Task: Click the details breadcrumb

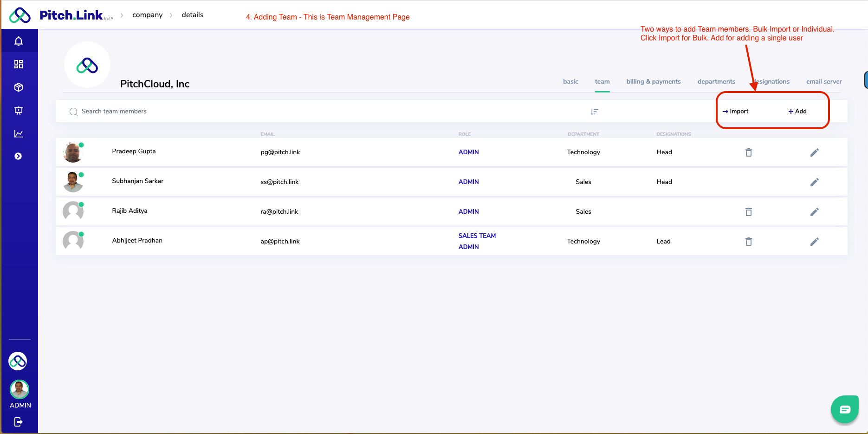Action: point(193,15)
